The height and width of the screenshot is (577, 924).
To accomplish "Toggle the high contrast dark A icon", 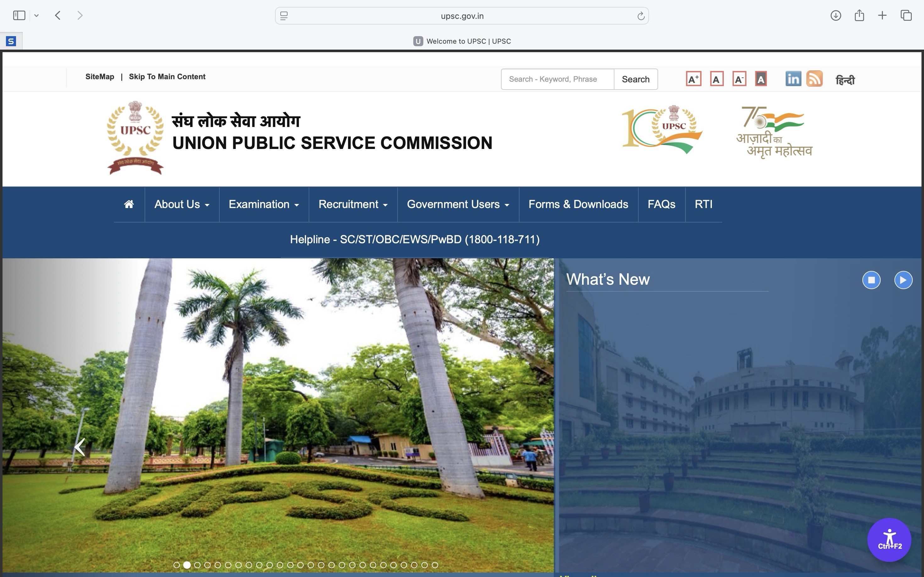I will coord(760,79).
